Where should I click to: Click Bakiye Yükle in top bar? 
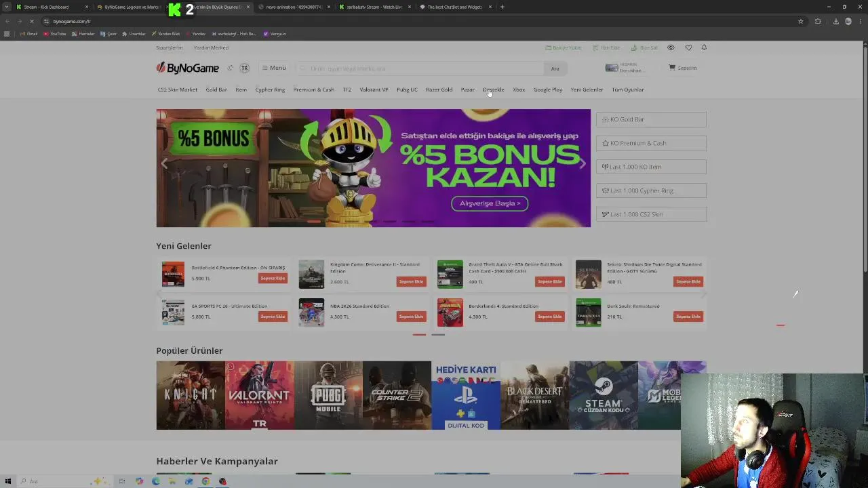click(564, 47)
